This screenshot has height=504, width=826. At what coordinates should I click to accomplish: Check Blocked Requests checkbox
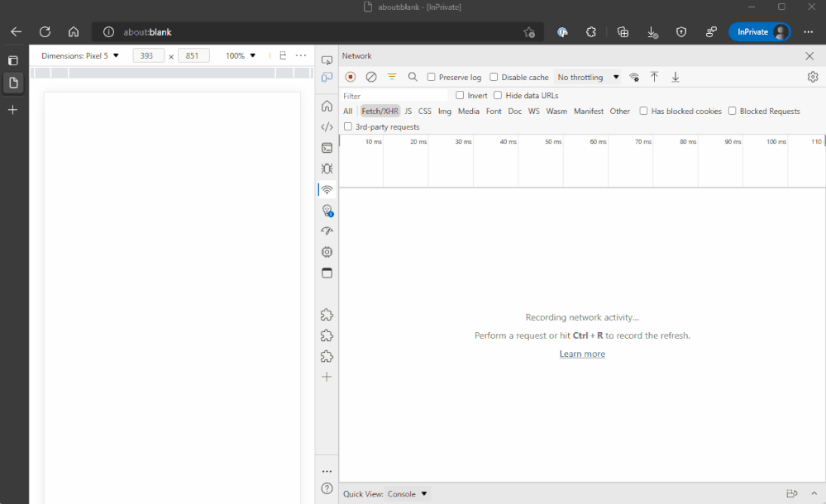733,111
